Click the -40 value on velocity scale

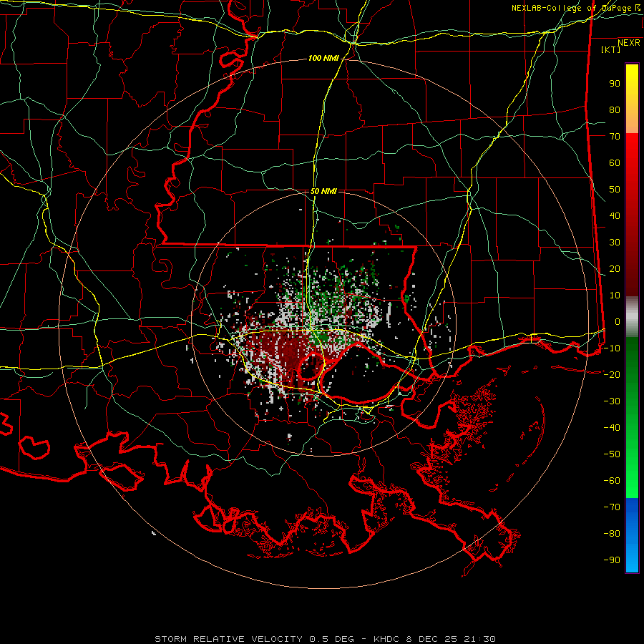pos(612,428)
